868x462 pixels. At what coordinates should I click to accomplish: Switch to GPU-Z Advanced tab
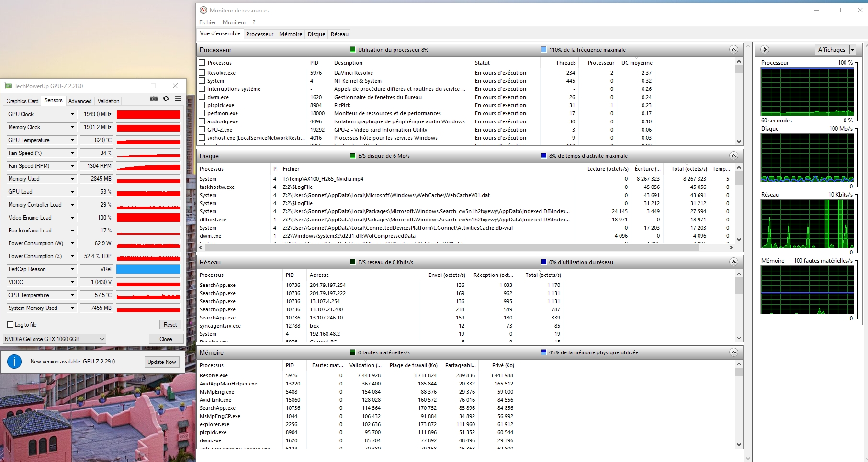pyautogui.click(x=80, y=101)
